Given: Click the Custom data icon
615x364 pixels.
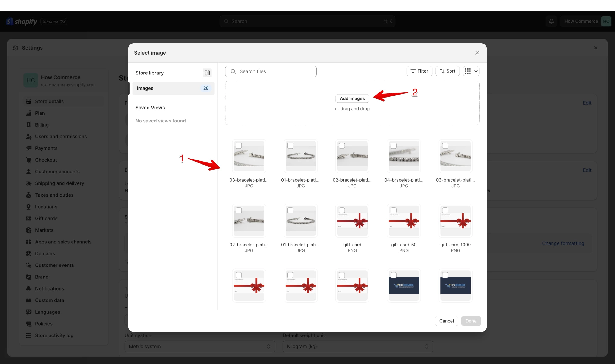Looking at the screenshot, I should point(28,300).
